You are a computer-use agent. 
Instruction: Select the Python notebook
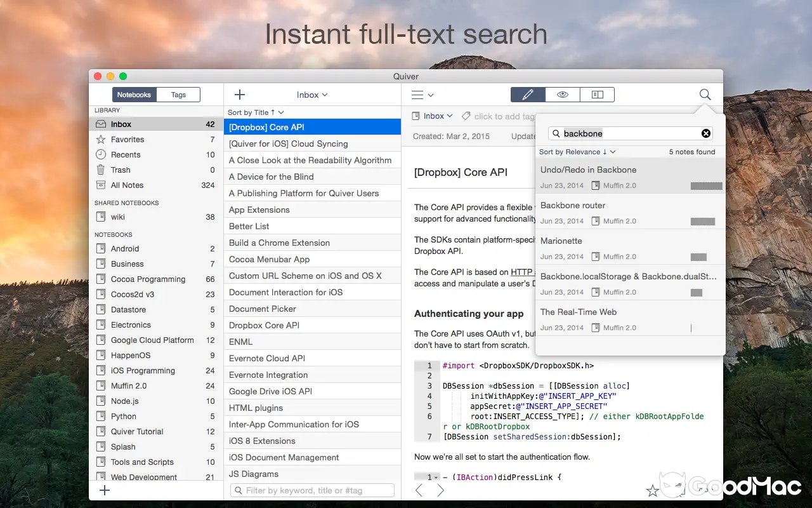click(x=156, y=417)
